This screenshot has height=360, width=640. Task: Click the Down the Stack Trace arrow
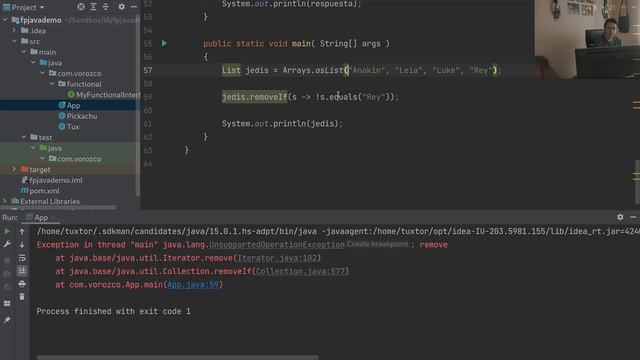coord(22,244)
